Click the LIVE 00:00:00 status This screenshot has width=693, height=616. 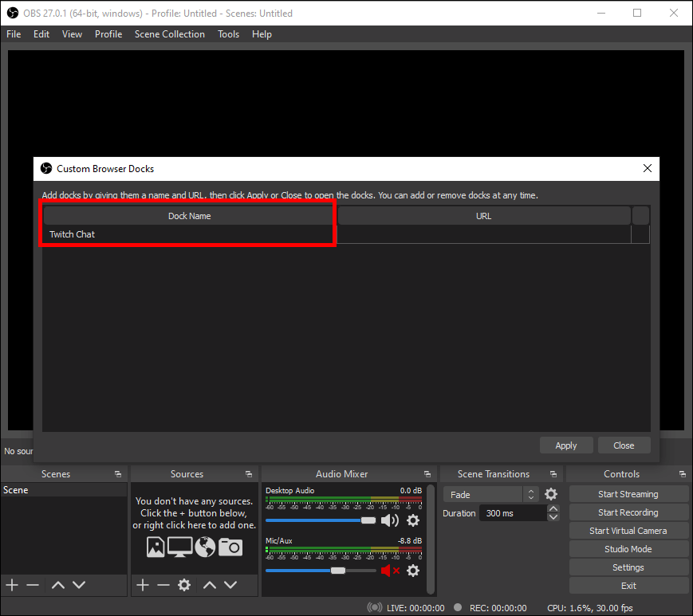tap(415, 608)
